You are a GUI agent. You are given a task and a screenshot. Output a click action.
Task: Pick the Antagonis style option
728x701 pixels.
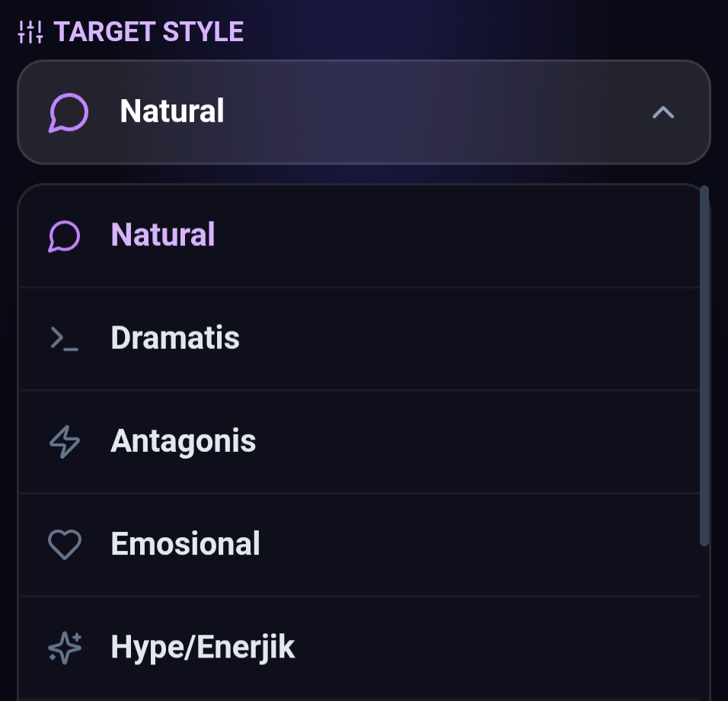tap(184, 441)
